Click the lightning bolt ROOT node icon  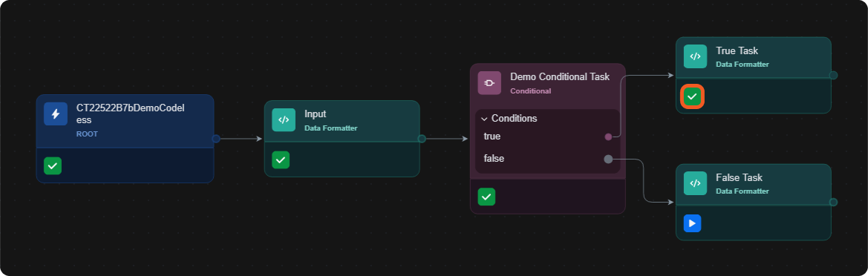point(56,114)
